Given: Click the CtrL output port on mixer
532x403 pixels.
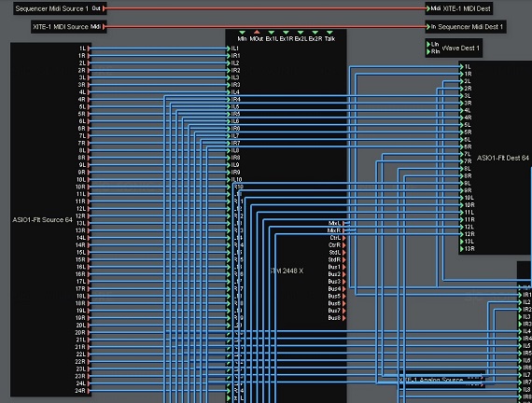Looking at the screenshot, I should point(343,238).
